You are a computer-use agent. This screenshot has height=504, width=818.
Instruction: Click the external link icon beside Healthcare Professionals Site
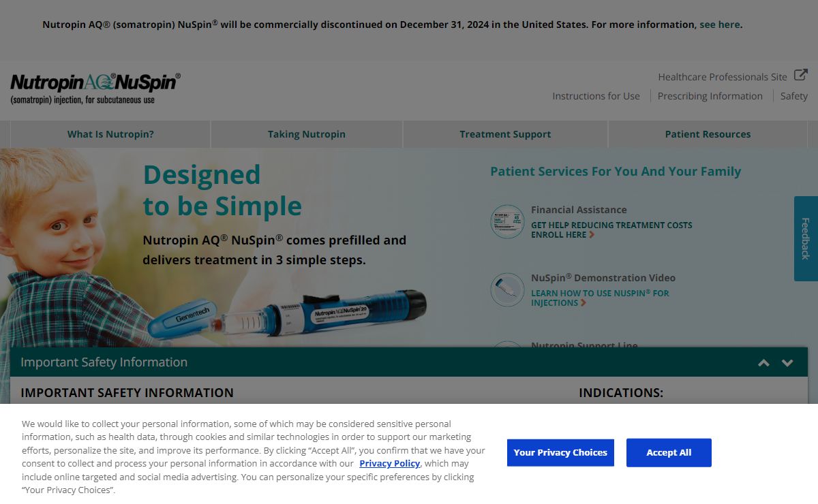point(801,76)
